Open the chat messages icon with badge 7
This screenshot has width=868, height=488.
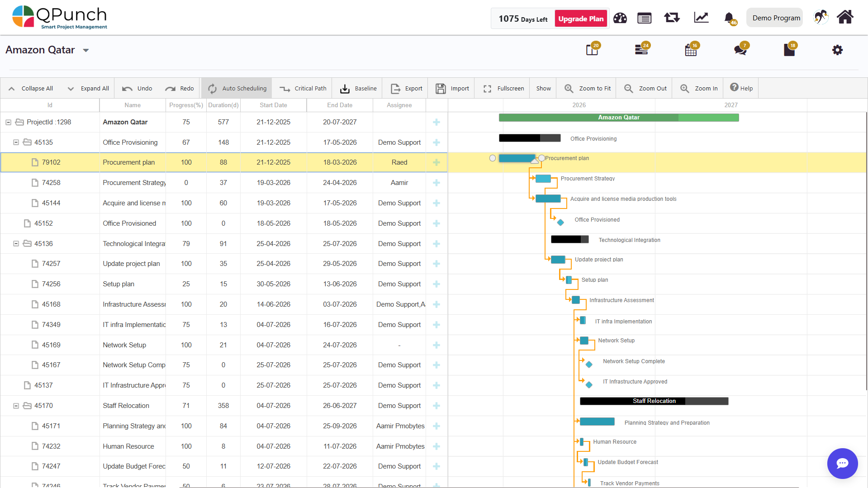pyautogui.click(x=740, y=50)
